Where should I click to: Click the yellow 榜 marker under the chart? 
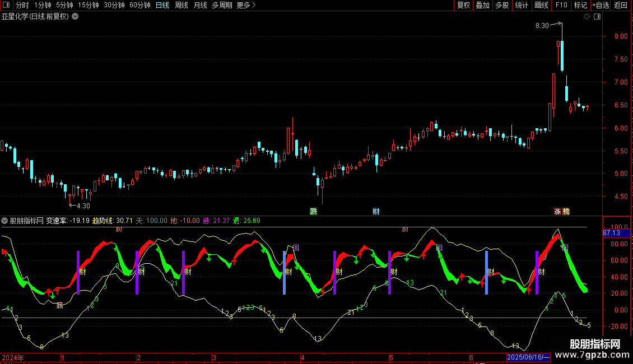(x=566, y=212)
